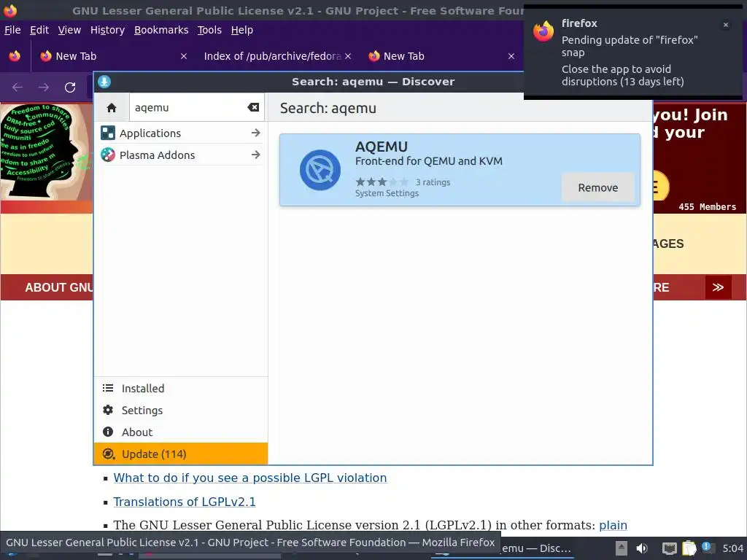Viewport: 747px width, 560px height.
Task: Click Firefox back arrow
Action: pos(18,87)
